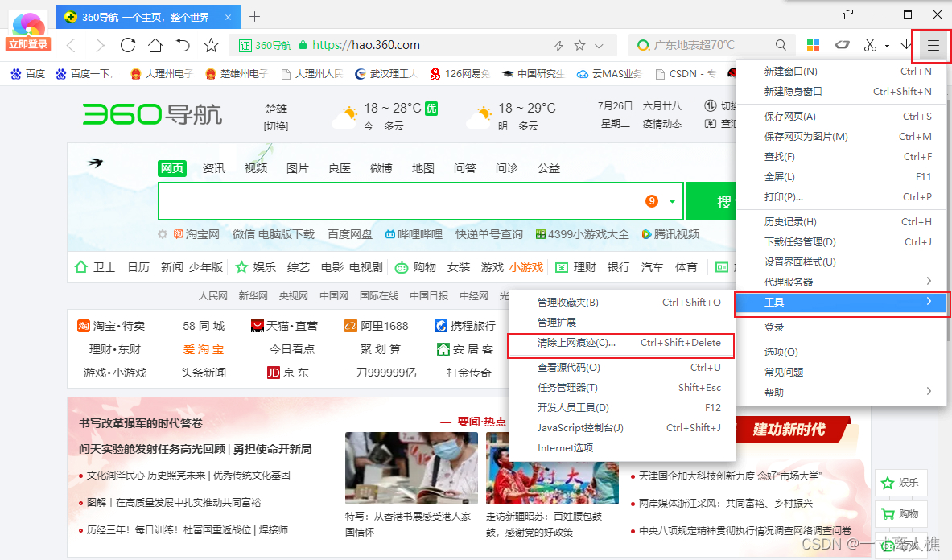Image resolution: width=952 pixels, height=560 pixels.
Task: Click the favorites star next to undo
Action: tap(211, 45)
